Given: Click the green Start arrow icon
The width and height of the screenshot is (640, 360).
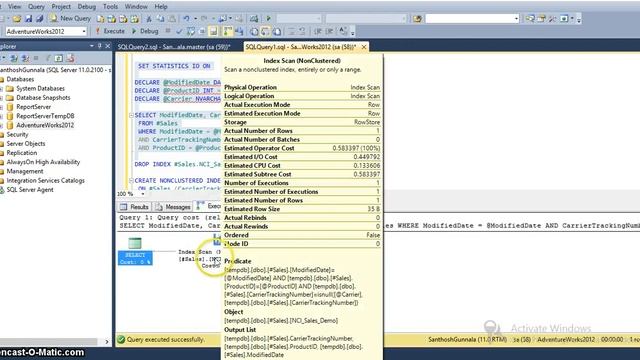Looking at the screenshot, I should [269, 19].
